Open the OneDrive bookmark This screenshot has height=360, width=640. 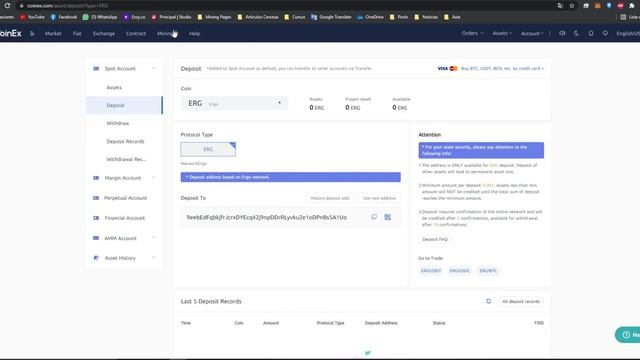tap(370, 17)
